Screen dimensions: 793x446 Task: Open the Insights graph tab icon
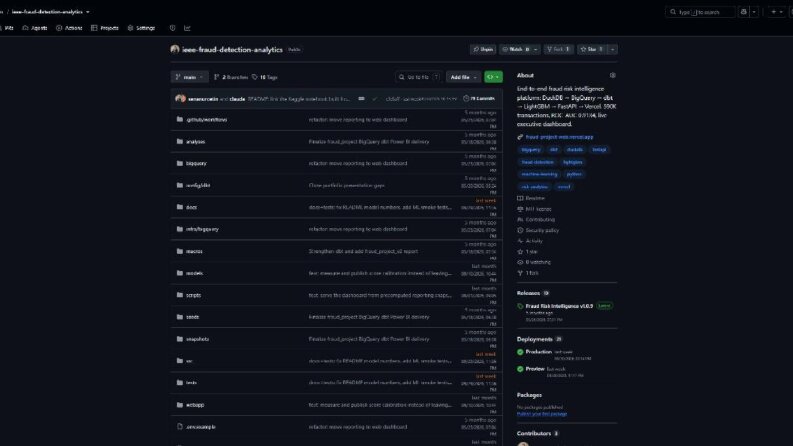click(187, 28)
